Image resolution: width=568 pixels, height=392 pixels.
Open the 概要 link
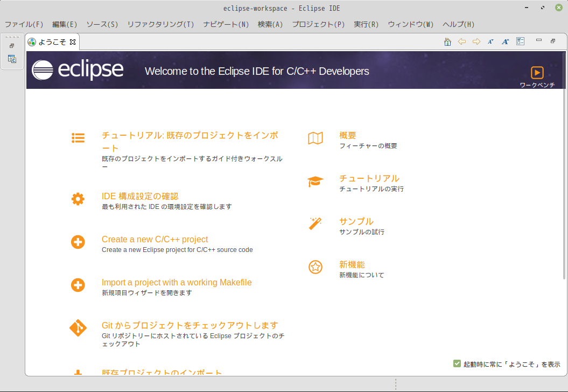tap(347, 136)
